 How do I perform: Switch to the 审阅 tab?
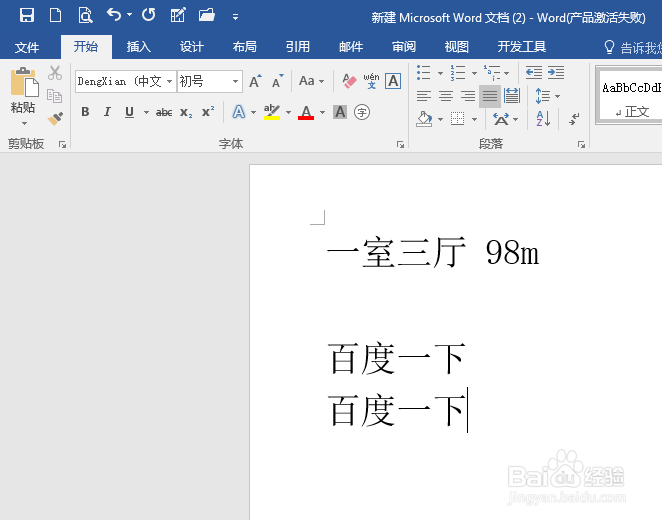(x=404, y=47)
